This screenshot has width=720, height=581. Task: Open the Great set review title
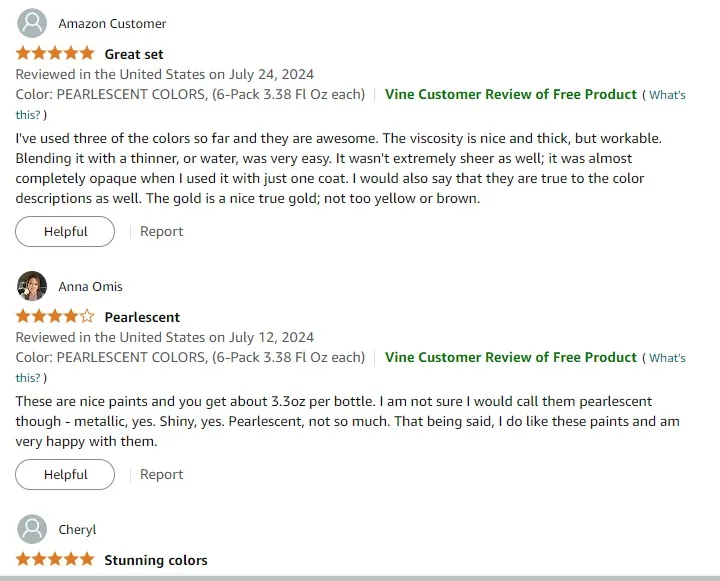coord(134,54)
